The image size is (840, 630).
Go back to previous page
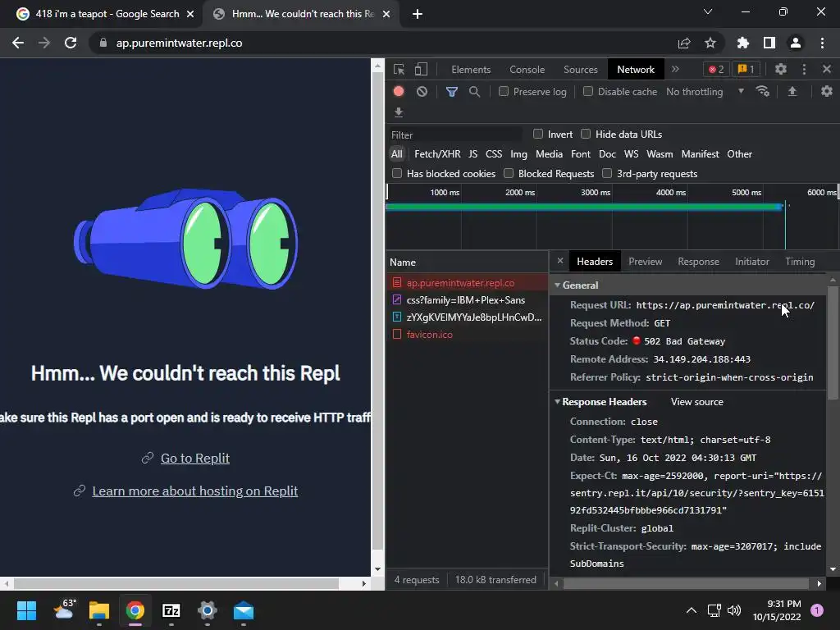[x=18, y=43]
